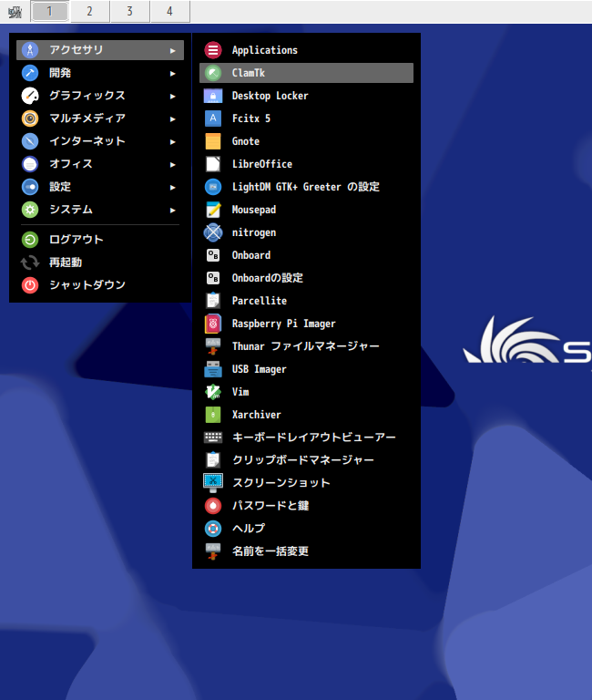Click the nitrogen icon

[x=213, y=232]
